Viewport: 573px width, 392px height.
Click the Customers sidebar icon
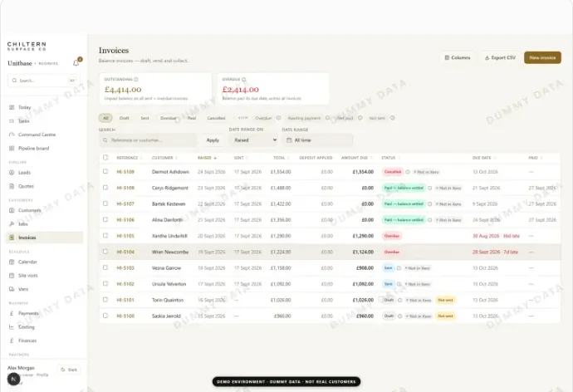[12, 210]
